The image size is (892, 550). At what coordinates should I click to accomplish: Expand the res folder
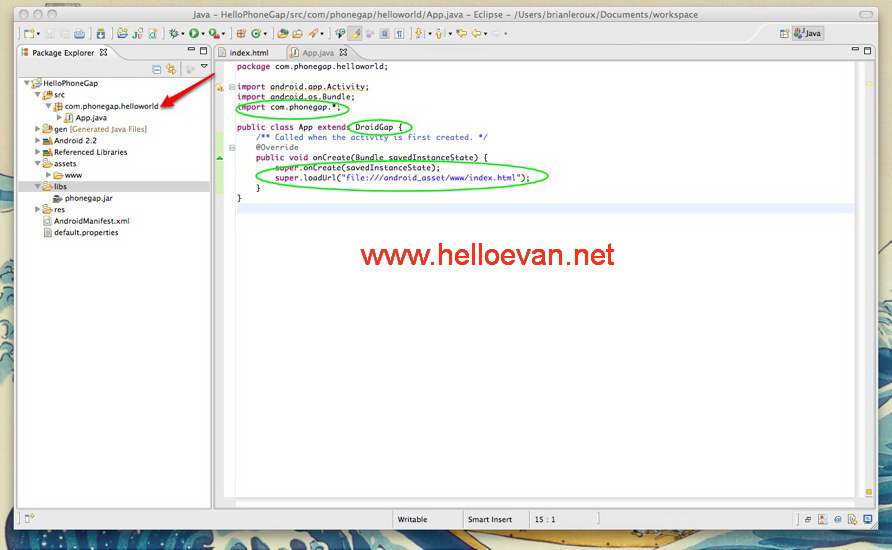click(x=38, y=209)
